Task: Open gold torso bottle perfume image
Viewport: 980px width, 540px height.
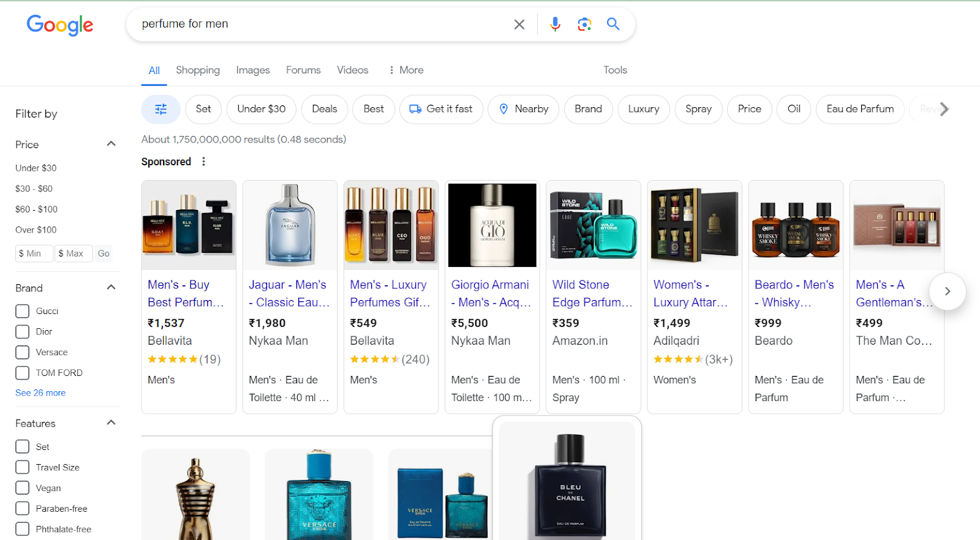Action: point(195,495)
